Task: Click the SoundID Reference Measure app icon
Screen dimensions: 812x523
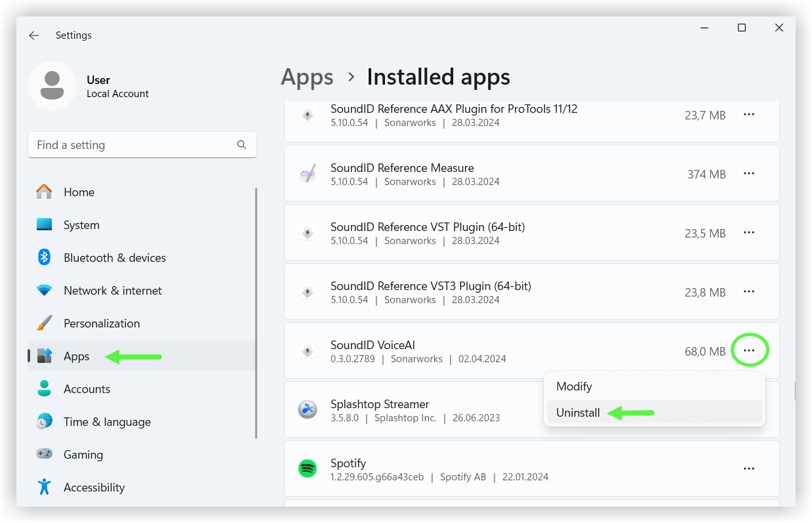Action: [308, 174]
